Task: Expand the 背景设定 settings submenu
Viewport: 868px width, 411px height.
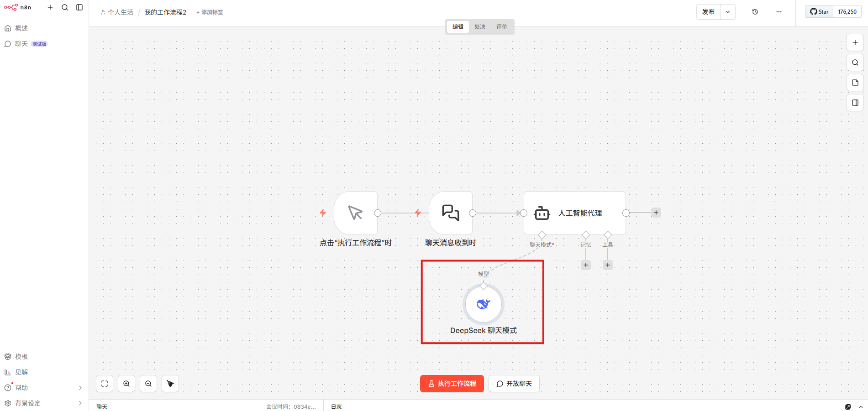Action: [80, 403]
